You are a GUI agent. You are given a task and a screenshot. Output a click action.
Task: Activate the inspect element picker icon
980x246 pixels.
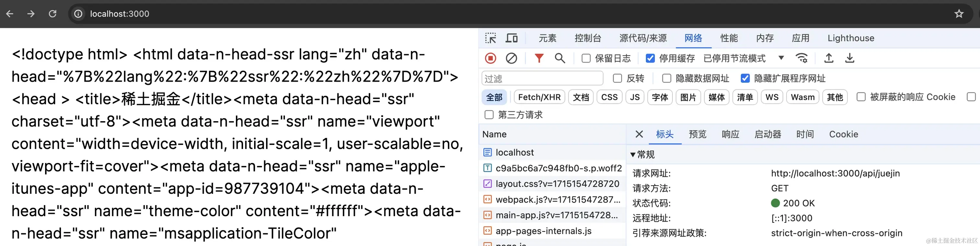[490, 38]
